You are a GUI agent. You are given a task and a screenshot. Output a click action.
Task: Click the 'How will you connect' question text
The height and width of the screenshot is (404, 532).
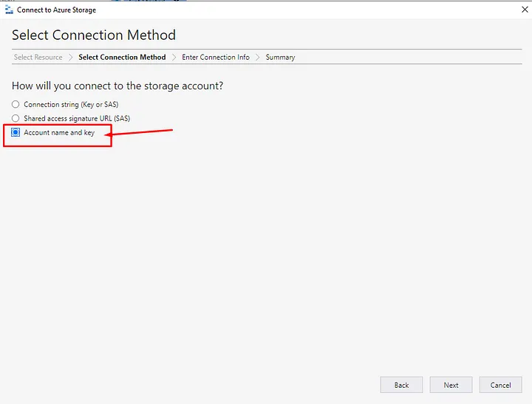pos(117,86)
